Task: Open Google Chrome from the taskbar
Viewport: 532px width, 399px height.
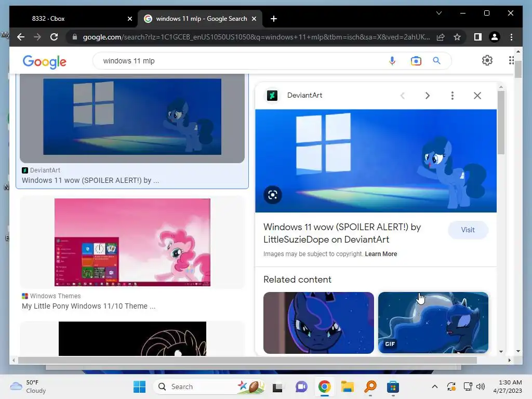Action: 324,387
